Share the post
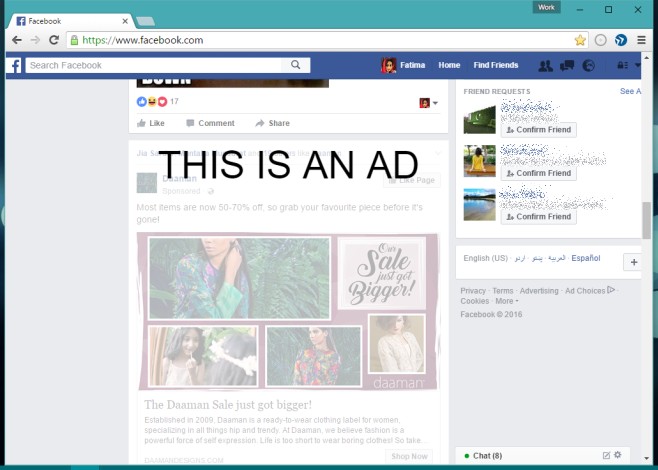 click(x=273, y=123)
